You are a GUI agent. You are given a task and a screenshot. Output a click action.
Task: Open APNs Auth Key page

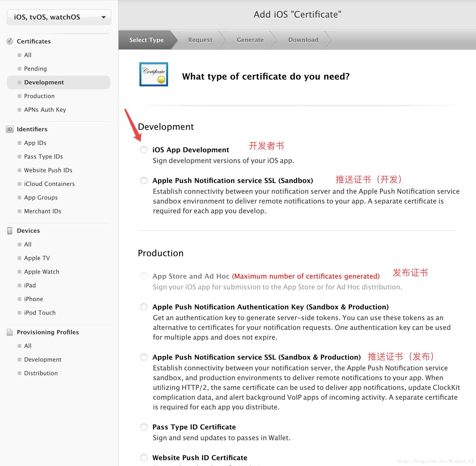(45, 110)
